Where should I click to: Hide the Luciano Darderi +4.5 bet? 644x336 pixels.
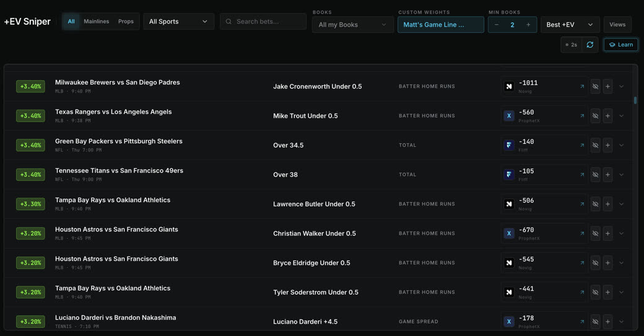tap(595, 322)
